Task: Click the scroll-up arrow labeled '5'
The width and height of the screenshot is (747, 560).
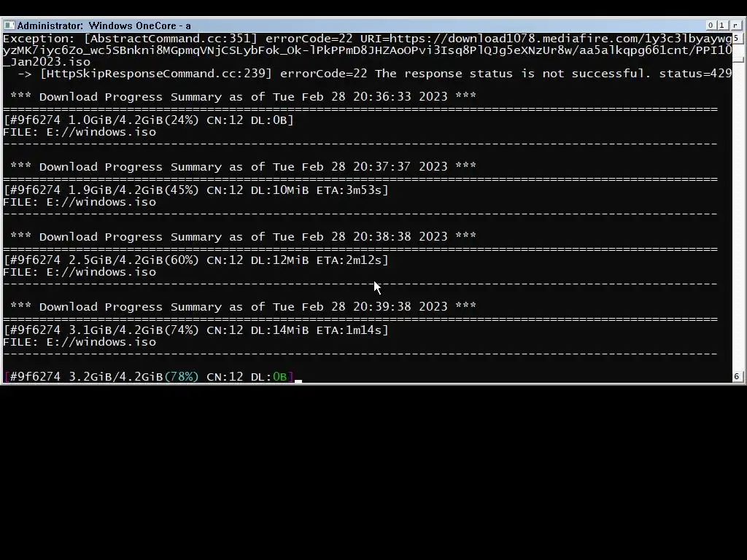Action: pos(737,38)
